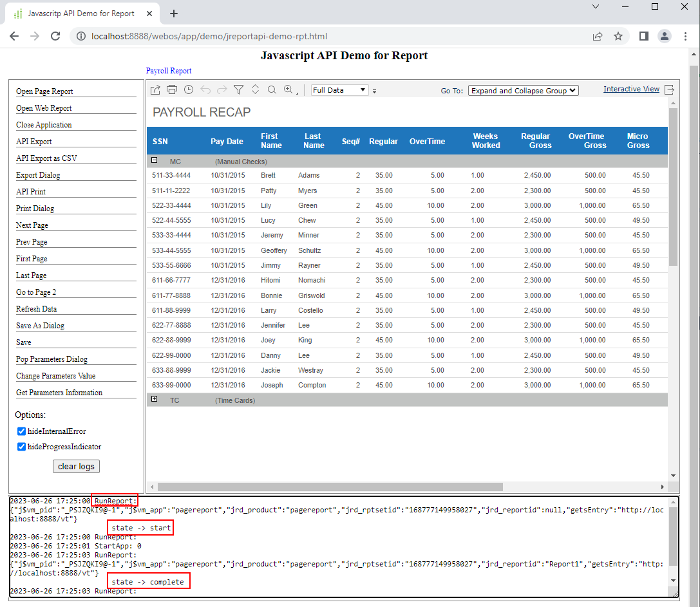Disable the hideProgressIndicator option
700x607 pixels.
click(x=21, y=447)
